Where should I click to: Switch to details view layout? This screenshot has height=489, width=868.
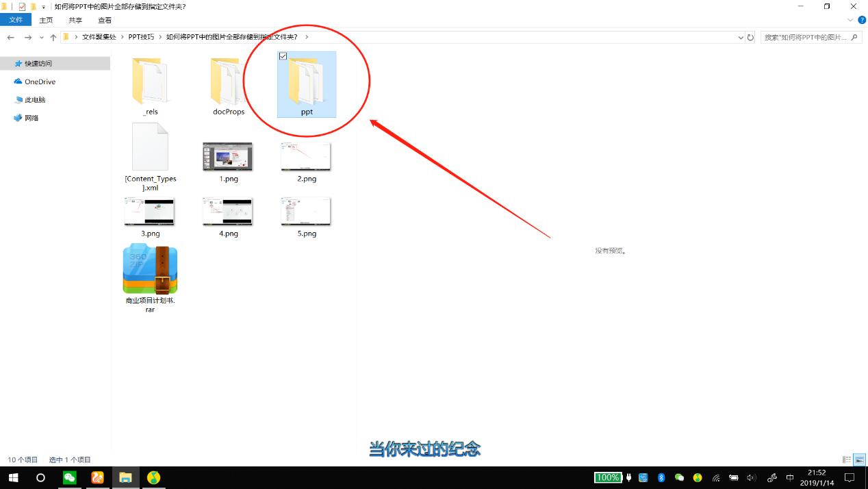(x=847, y=460)
